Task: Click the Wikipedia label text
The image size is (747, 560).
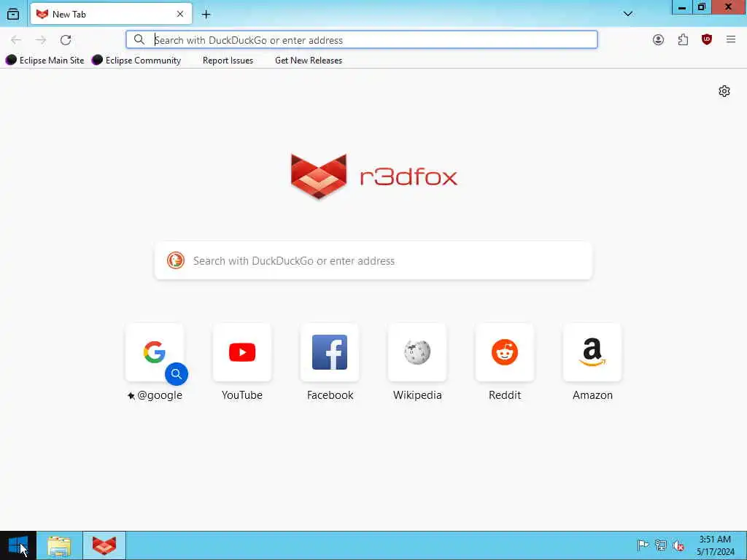Action: pos(417,395)
